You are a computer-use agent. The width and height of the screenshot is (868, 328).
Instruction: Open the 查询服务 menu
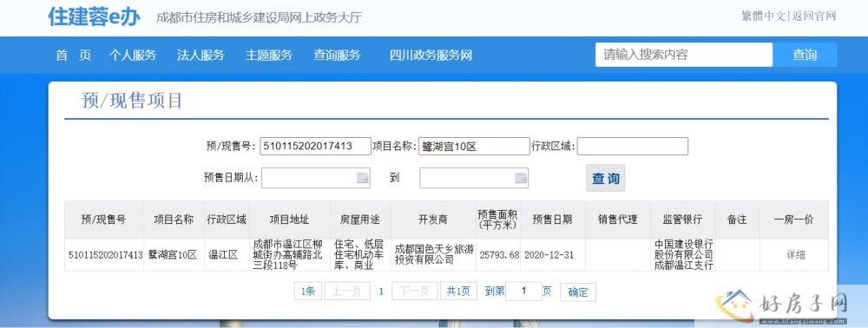pos(337,56)
